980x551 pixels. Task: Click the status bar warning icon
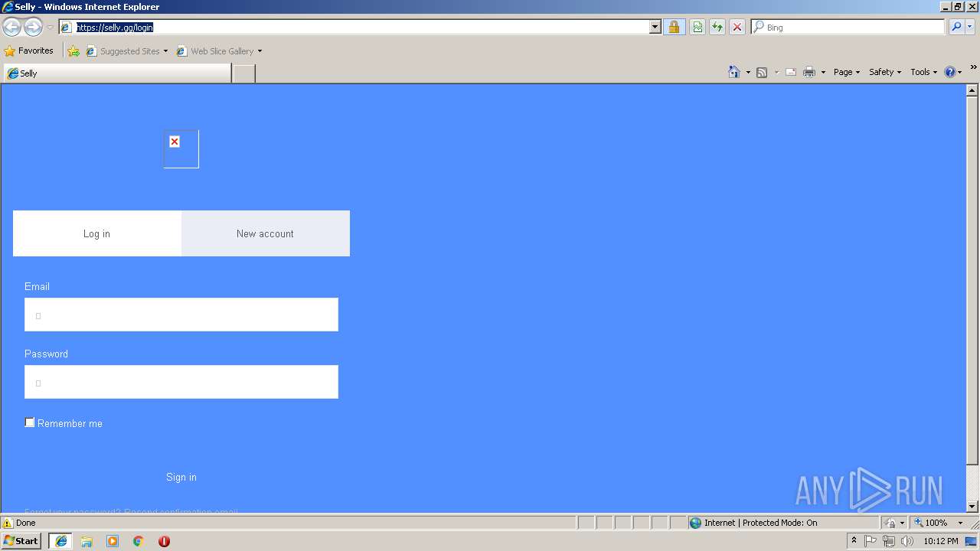coord(8,523)
